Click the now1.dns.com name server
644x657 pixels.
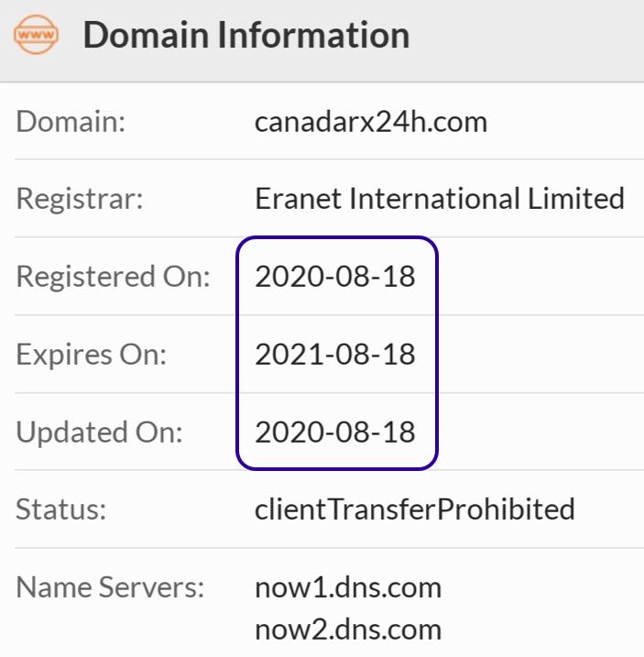pyautogui.click(x=348, y=587)
